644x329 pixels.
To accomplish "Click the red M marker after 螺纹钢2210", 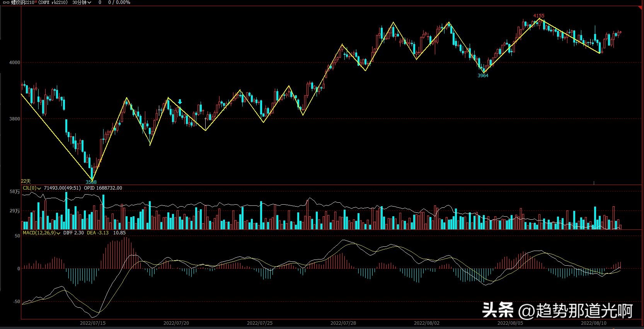I will click(36, 2).
